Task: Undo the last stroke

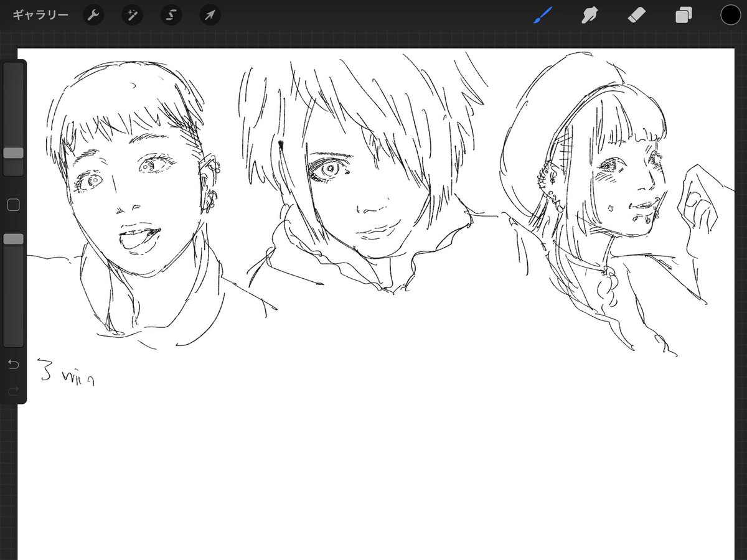Action: coord(14,364)
